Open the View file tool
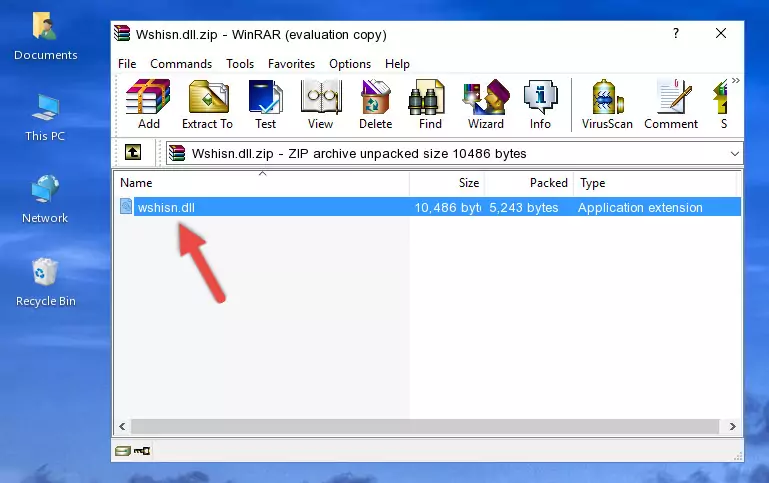 (321, 104)
